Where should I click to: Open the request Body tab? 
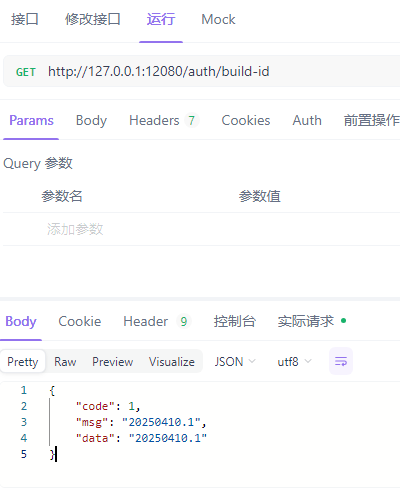click(91, 121)
